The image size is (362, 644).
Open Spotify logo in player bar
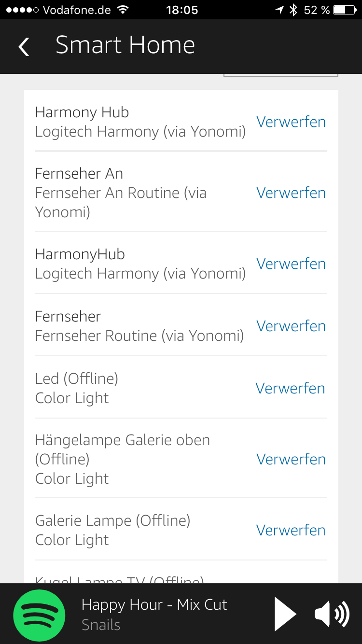pos(39,615)
